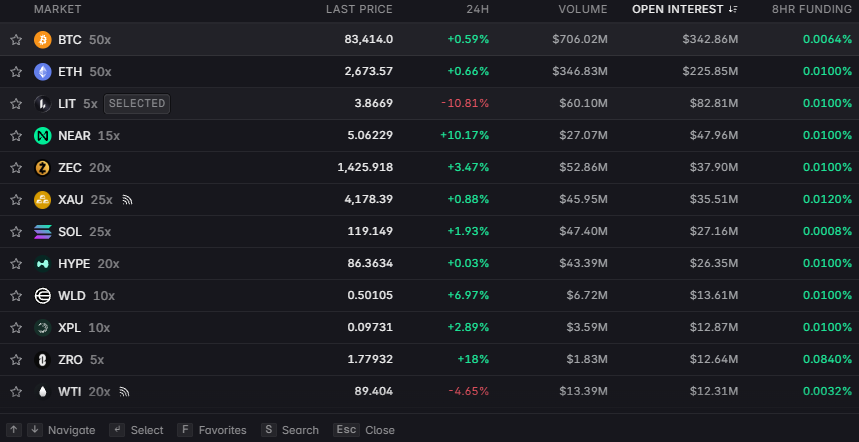Sort by the Open Interest column header

[x=678, y=9]
